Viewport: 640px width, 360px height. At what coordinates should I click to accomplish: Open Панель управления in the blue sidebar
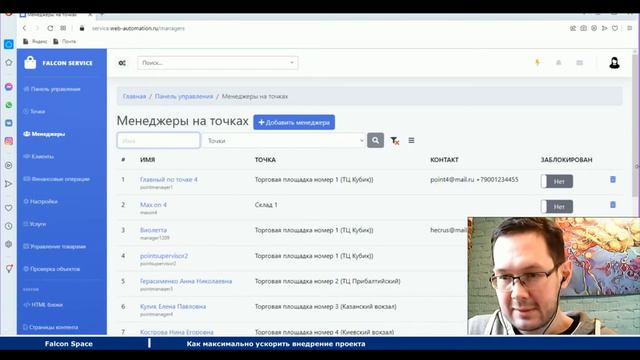(x=52, y=89)
